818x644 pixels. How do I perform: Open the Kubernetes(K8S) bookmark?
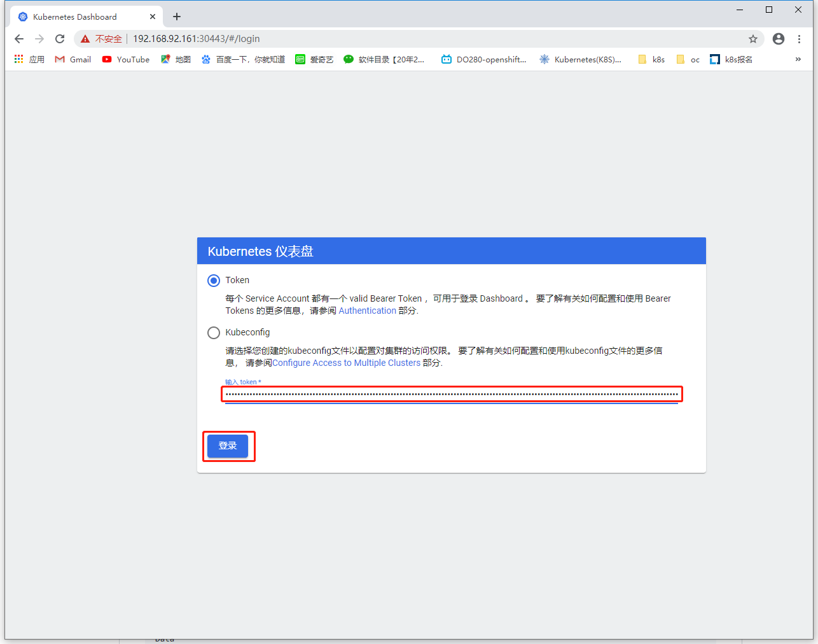(581, 59)
